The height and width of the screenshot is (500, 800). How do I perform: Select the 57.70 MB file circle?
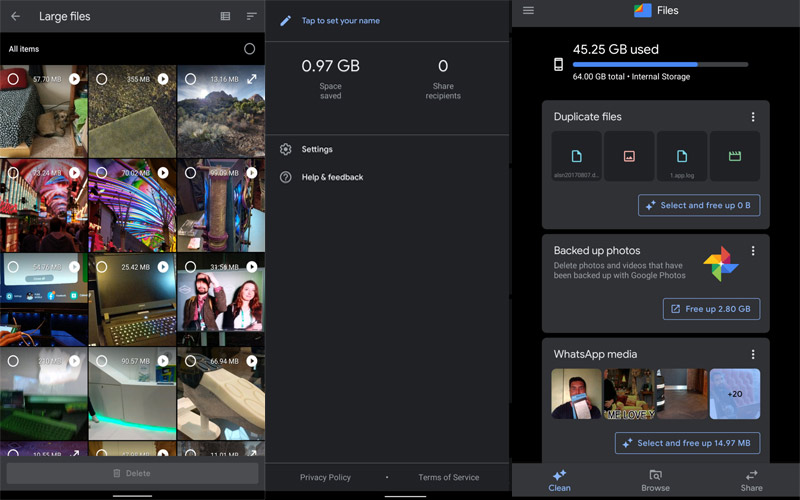[13, 78]
